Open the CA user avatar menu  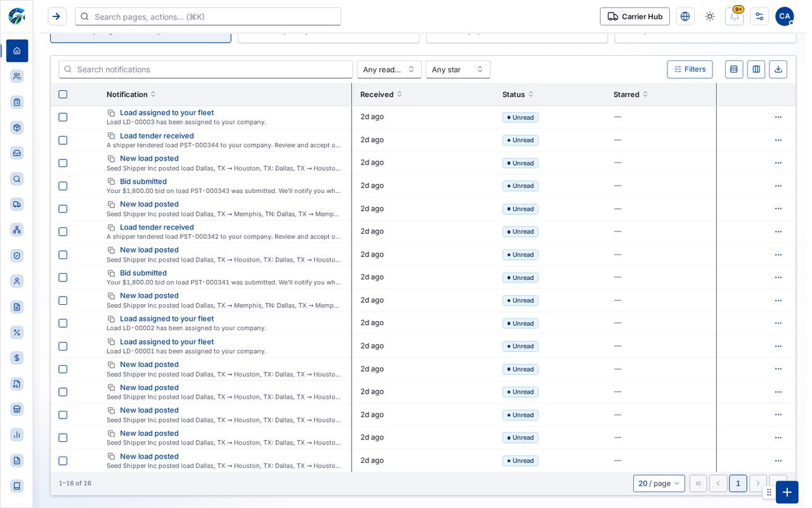click(785, 17)
